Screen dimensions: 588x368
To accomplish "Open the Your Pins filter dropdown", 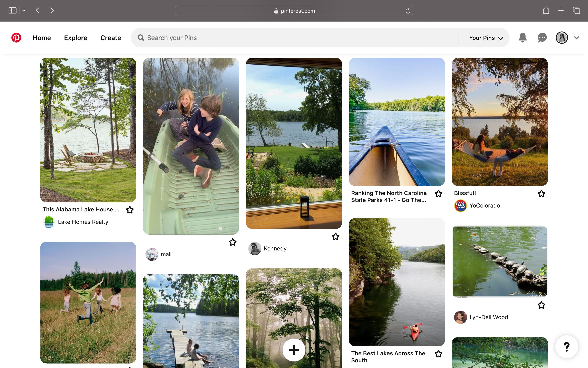I will (x=486, y=38).
